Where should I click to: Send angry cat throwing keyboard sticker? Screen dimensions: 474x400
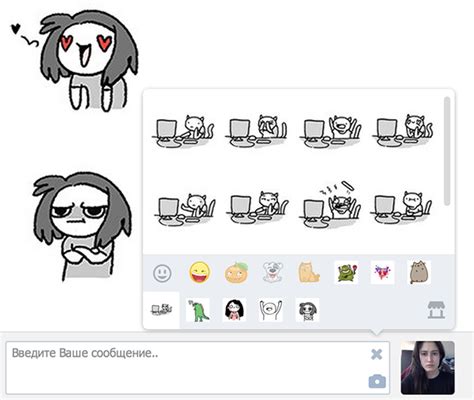click(x=330, y=205)
